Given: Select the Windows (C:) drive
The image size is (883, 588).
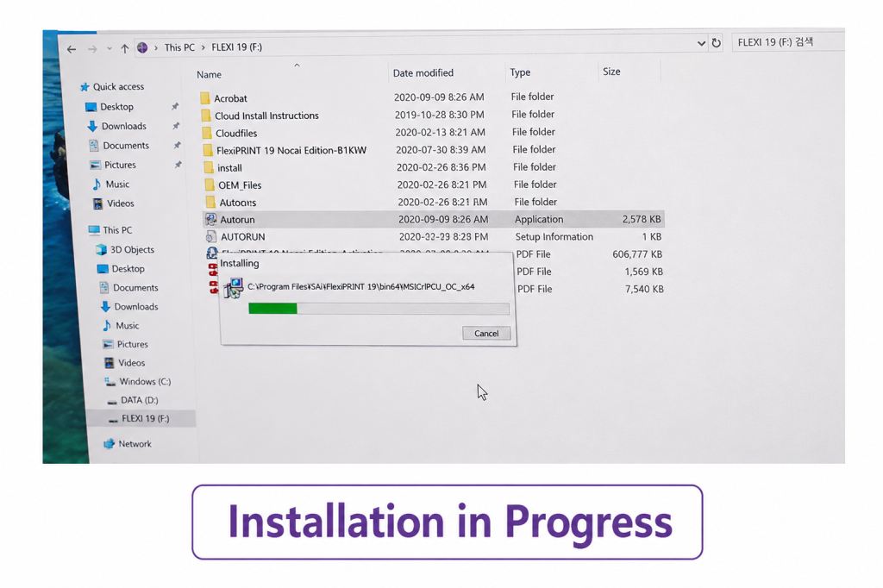Looking at the screenshot, I should pos(139,381).
